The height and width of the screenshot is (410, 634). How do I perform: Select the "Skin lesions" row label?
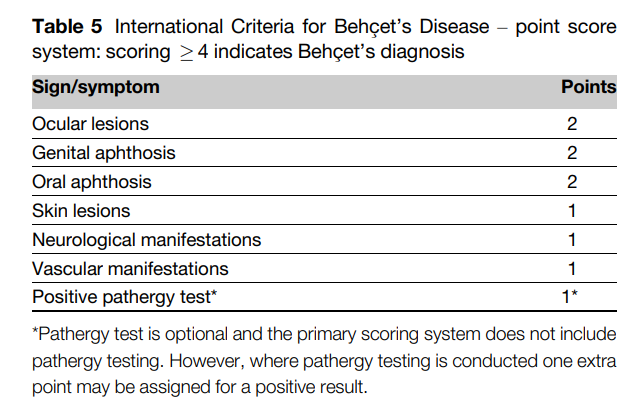pos(81,211)
